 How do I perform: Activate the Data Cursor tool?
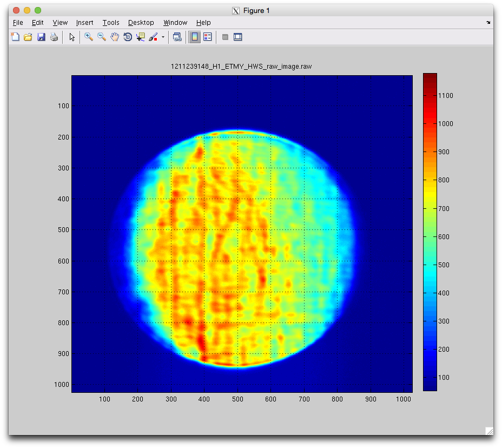point(141,37)
